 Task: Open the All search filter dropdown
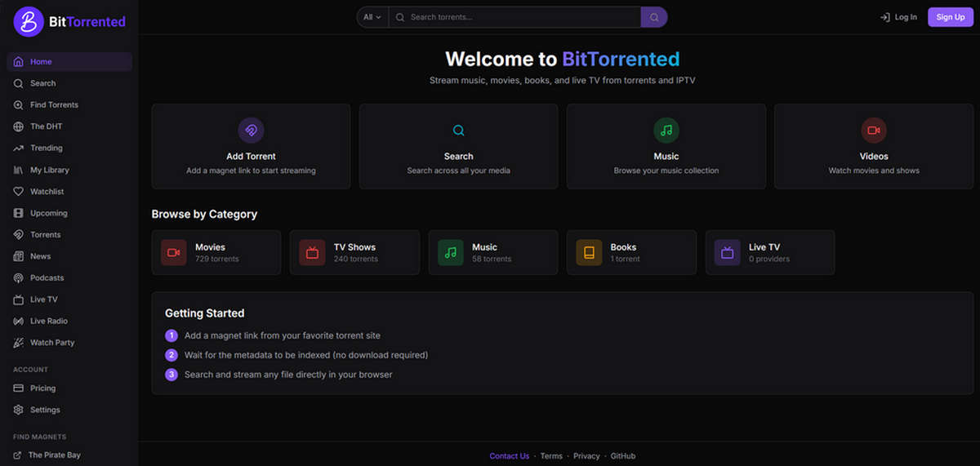click(372, 17)
